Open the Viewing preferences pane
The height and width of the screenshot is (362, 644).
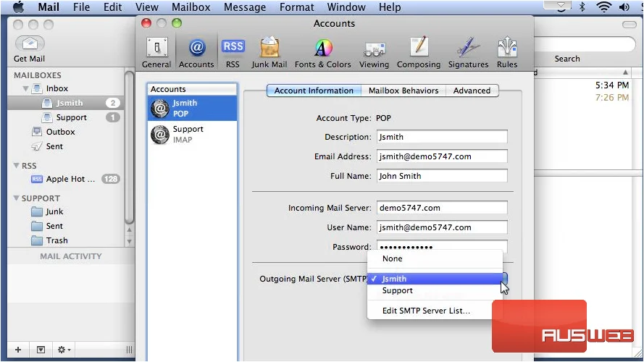coord(374,53)
